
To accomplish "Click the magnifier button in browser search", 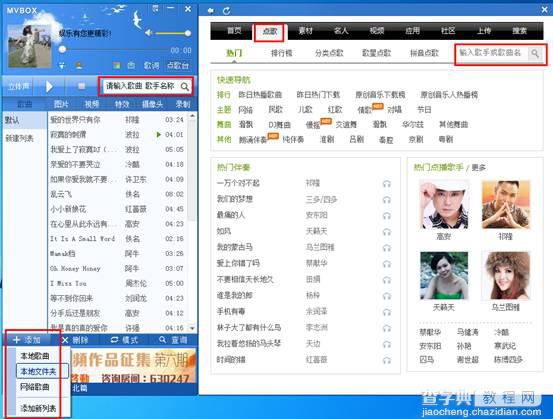I will point(535,54).
